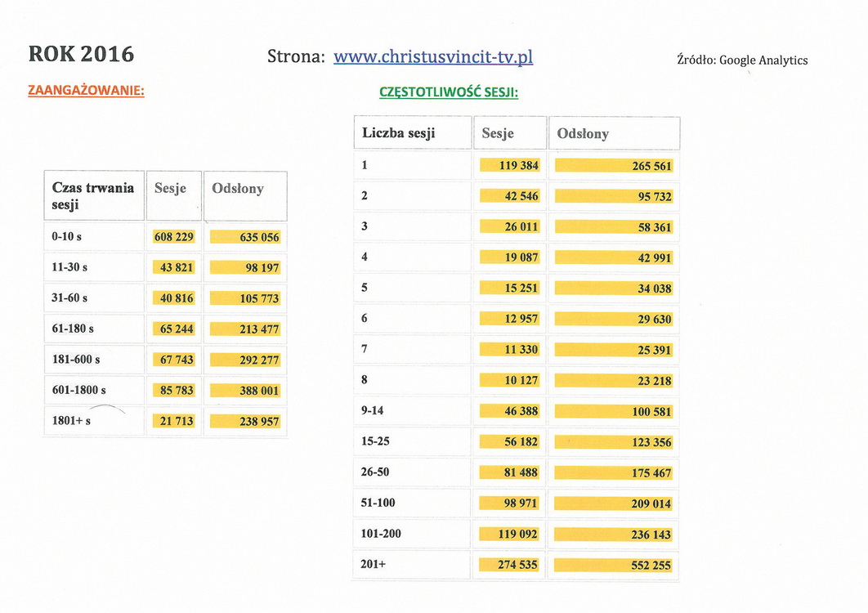Select the value 34 038

(655, 289)
